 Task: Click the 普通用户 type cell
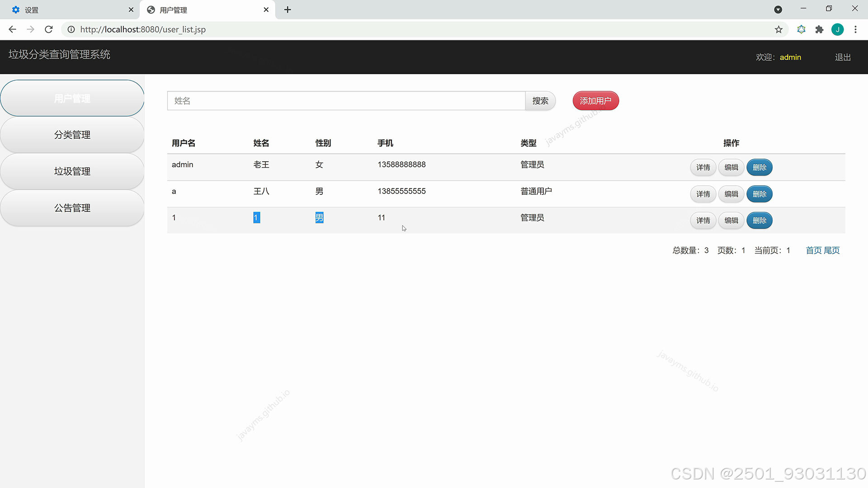click(536, 191)
